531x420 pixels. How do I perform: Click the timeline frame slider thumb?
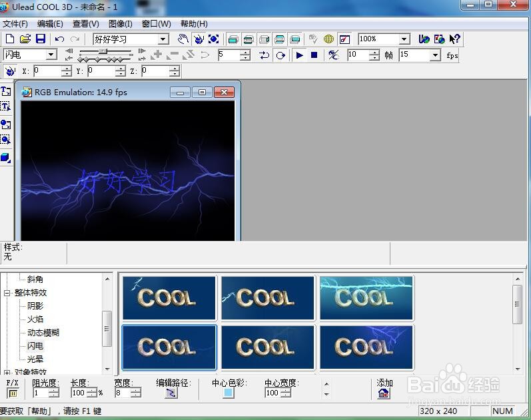(x=103, y=51)
